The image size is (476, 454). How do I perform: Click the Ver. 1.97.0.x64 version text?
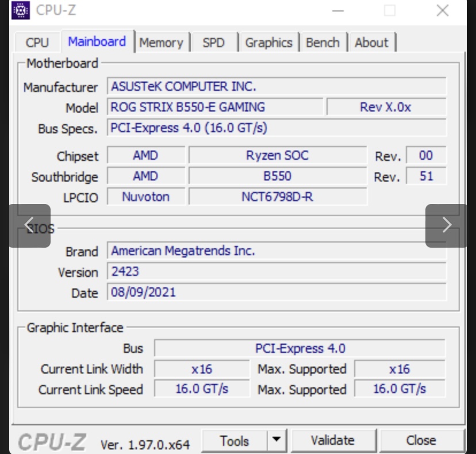145,445
